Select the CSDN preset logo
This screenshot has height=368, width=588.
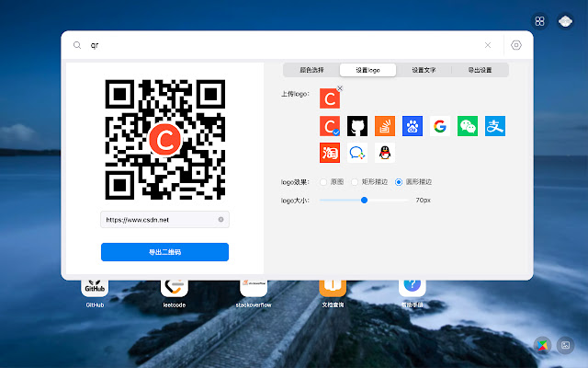click(330, 126)
